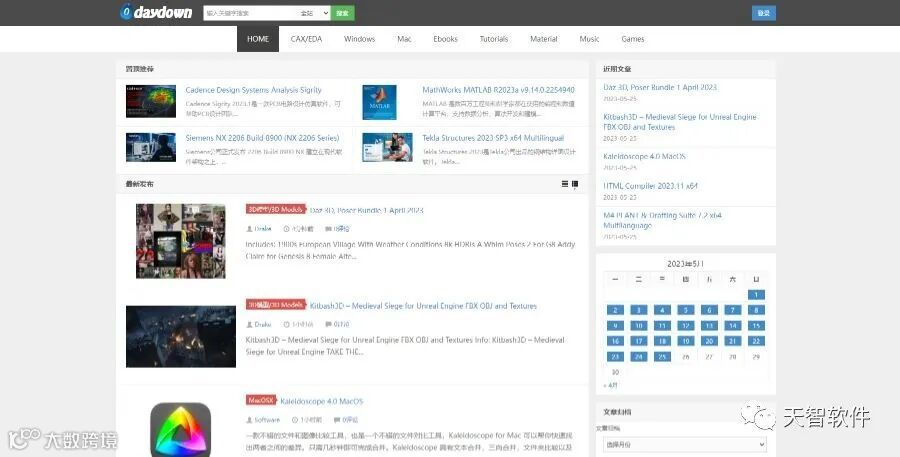Click the daydown logo

pos(156,12)
